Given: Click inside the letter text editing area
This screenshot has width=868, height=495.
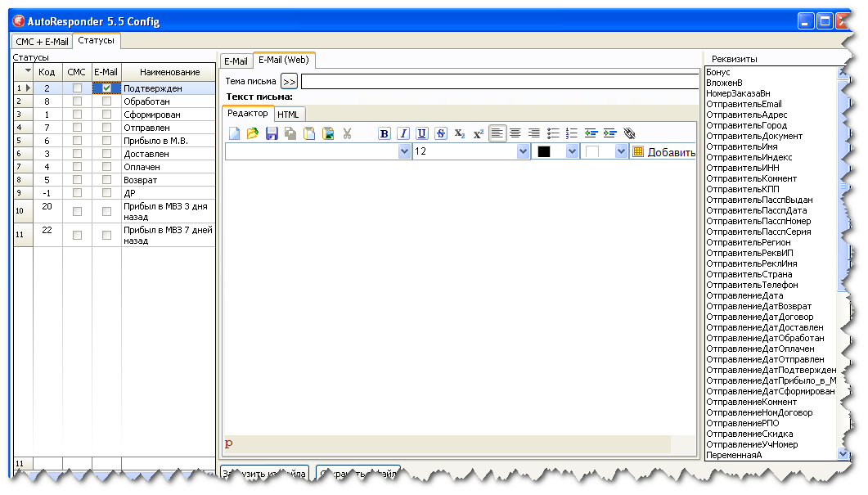Looking at the screenshot, I should 460,296.
